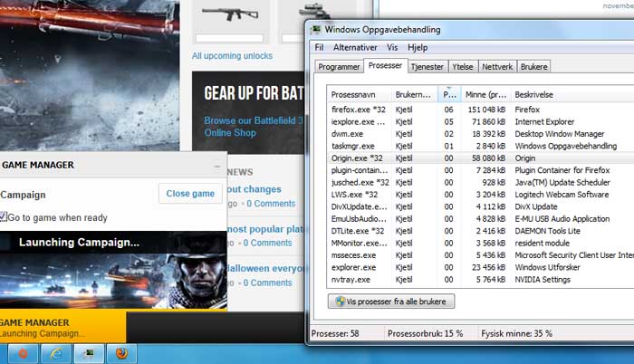Viewport: 634px width, 364px height.
Task: Switch to the Prosesser tab
Action: coord(385,65)
